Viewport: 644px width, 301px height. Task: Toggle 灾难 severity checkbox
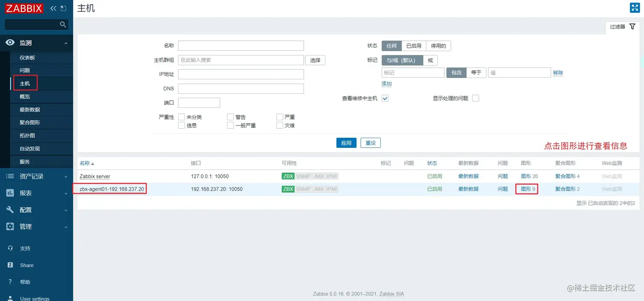(280, 125)
